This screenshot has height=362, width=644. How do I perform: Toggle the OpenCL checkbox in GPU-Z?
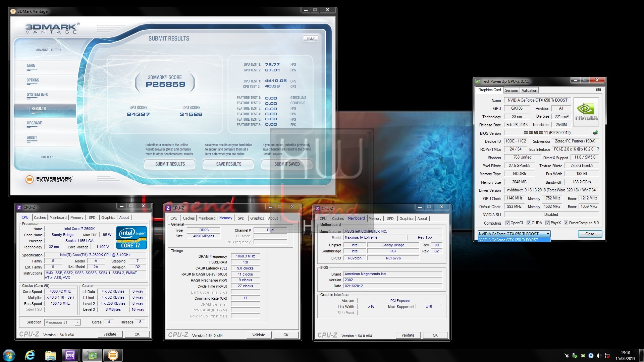click(507, 223)
